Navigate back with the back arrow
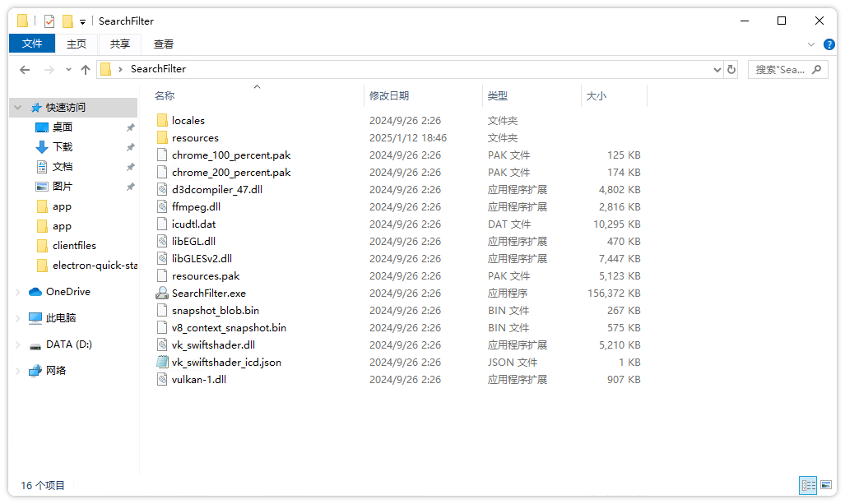The width and height of the screenshot is (845, 504). click(24, 69)
